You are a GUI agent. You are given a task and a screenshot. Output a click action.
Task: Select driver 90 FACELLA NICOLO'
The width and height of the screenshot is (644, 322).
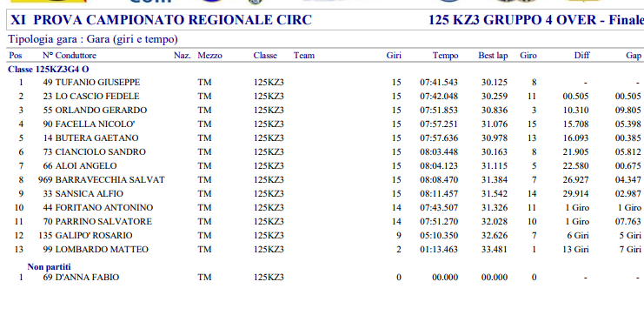pos(90,124)
